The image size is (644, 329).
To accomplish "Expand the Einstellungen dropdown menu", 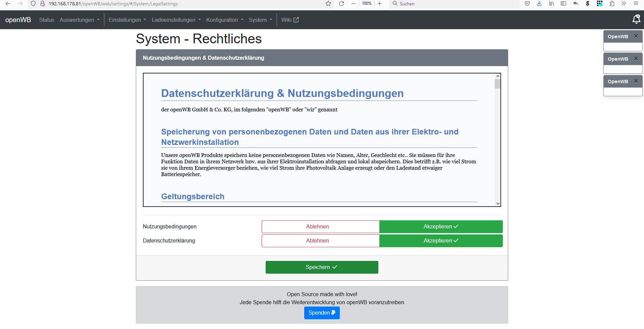I will [127, 20].
